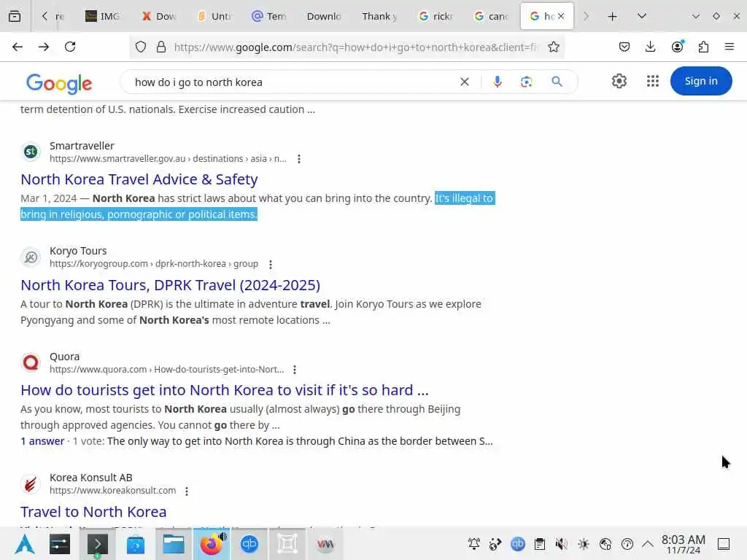Open Travel to North Korea result
This screenshot has height=560, width=747.
pos(93,512)
